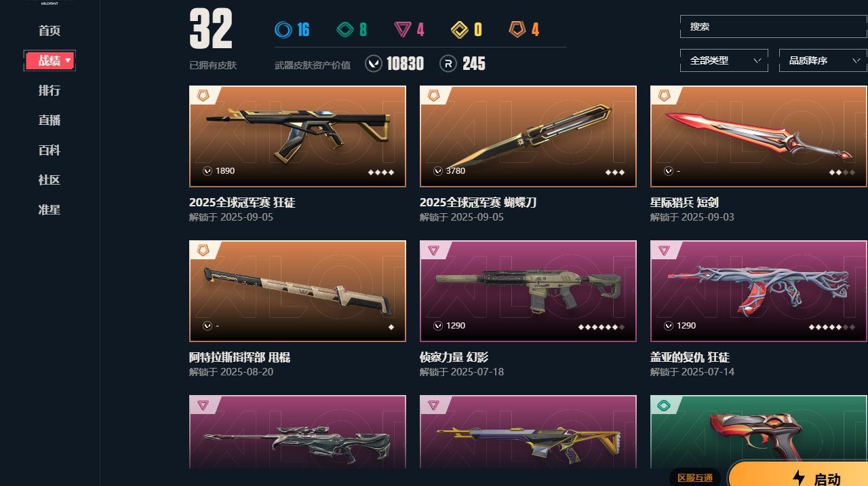Open the 排行 rankings menu item
The image size is (868, 486).
[x=50, y=90]
